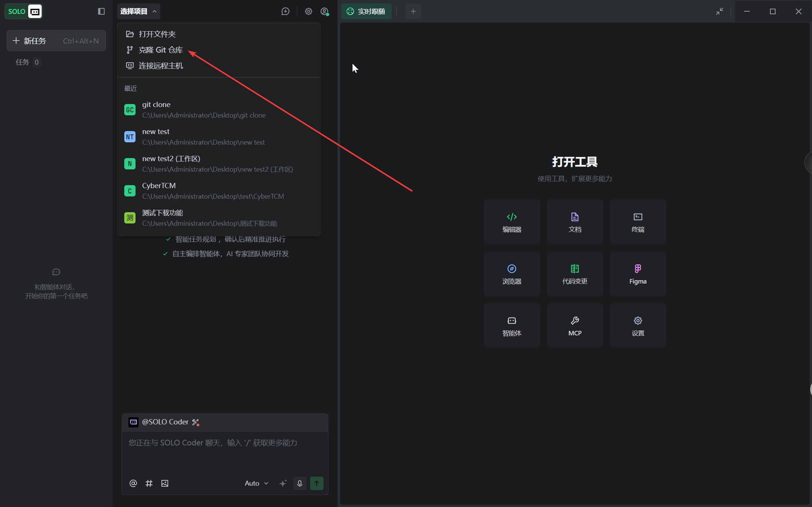812x507 pixels.
Task: Select the 克隆 Git 仓库 menu item
Action: point(161,50)
